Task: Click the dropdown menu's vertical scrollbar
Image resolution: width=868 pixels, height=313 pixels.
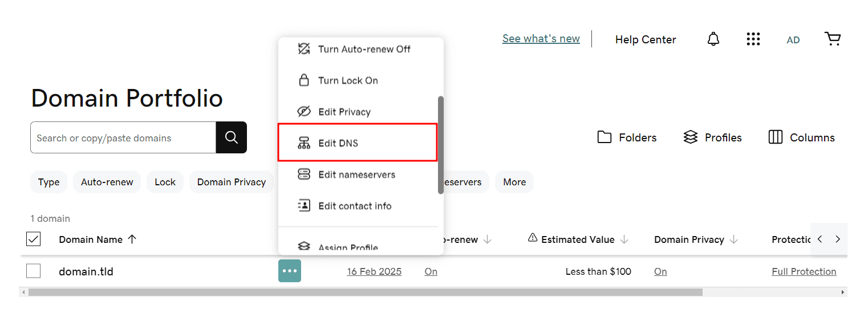Action: [x=440, y=145]
